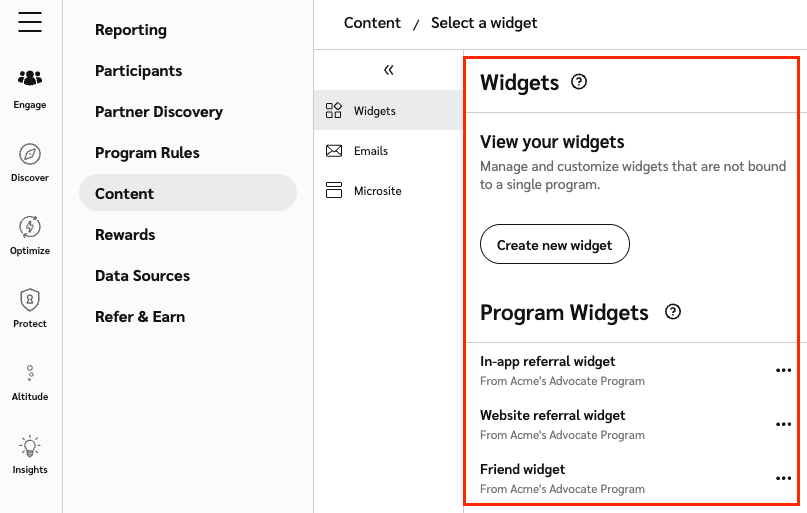Image resolution: width=807 pixels, height=513 pixels.
Task: Select the Engage icon
Action: pos(30,78)
